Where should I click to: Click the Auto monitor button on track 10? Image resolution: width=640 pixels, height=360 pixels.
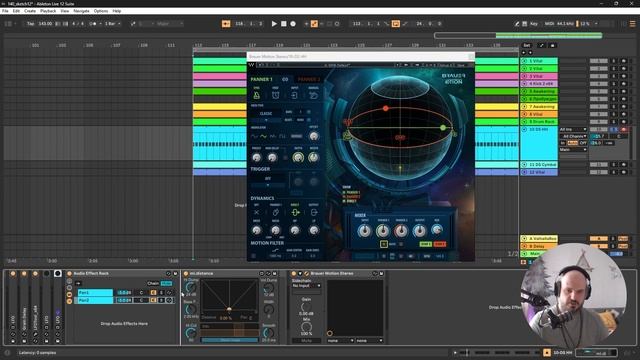(573, 143)
